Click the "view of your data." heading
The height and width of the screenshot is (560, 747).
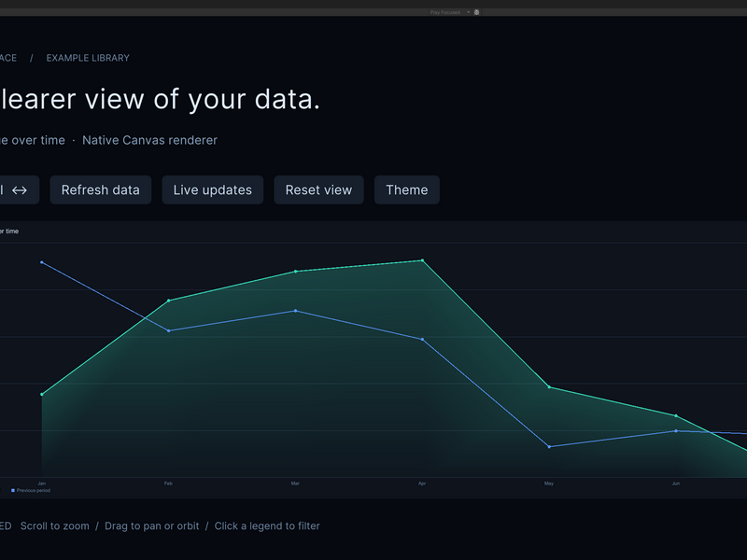tap(202, 100)
